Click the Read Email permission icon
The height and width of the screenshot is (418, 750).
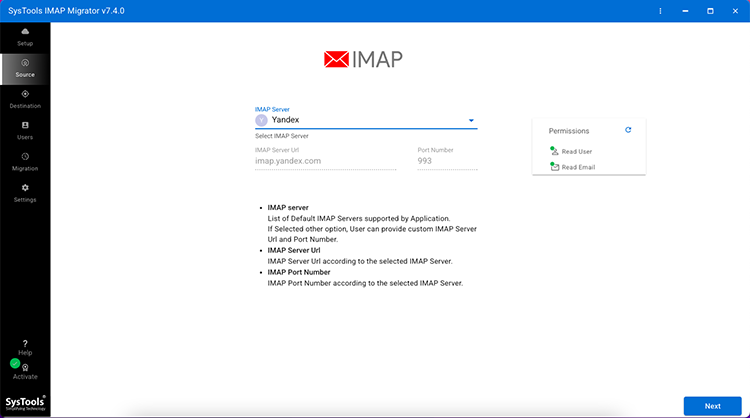coord(554,167)
